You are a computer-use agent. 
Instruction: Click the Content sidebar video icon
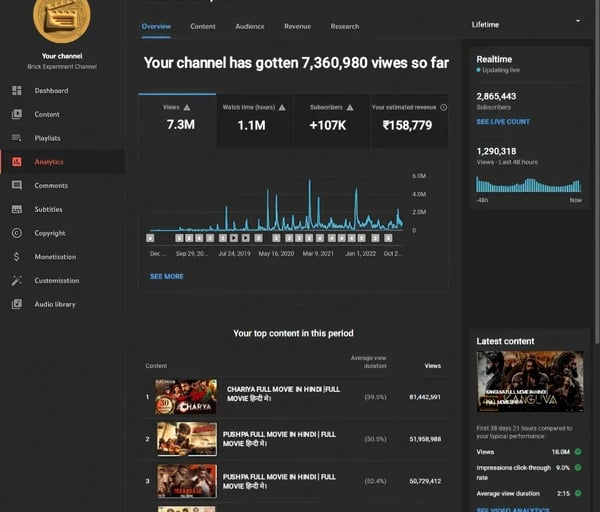(x=16, y=114)
